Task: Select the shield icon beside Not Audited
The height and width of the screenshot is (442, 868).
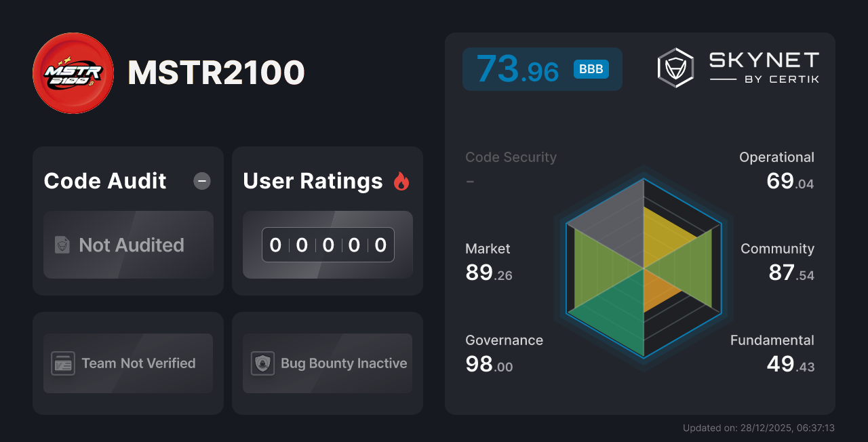Action: coord(62,245)
